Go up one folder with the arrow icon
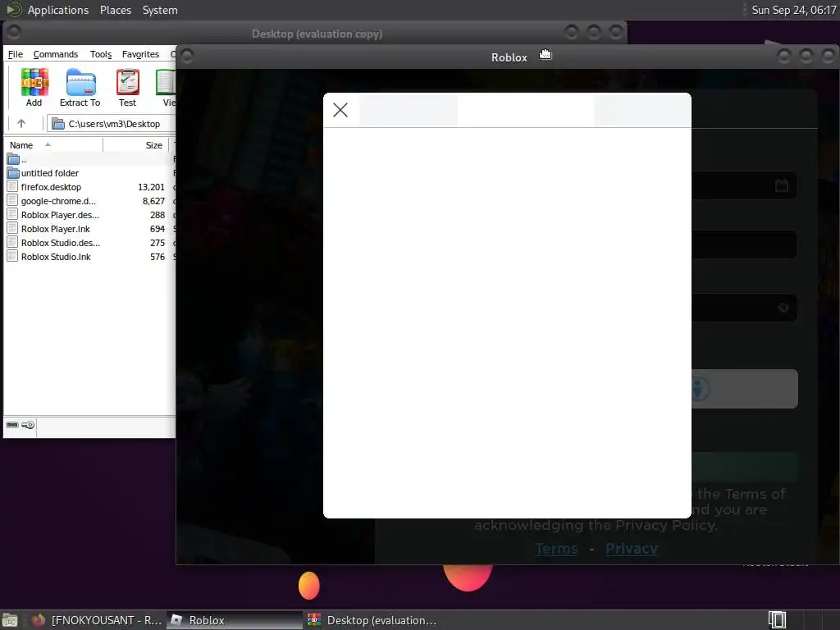 pos(21,124)
